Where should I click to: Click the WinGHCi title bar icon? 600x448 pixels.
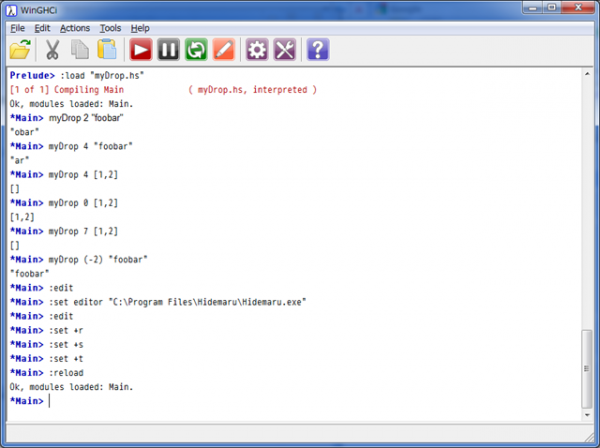[10, 9]
